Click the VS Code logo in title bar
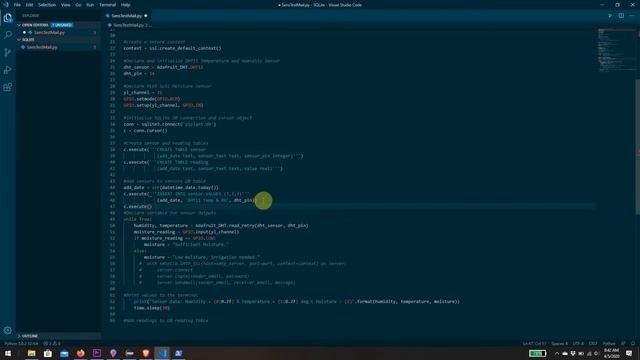 (6, 5)
